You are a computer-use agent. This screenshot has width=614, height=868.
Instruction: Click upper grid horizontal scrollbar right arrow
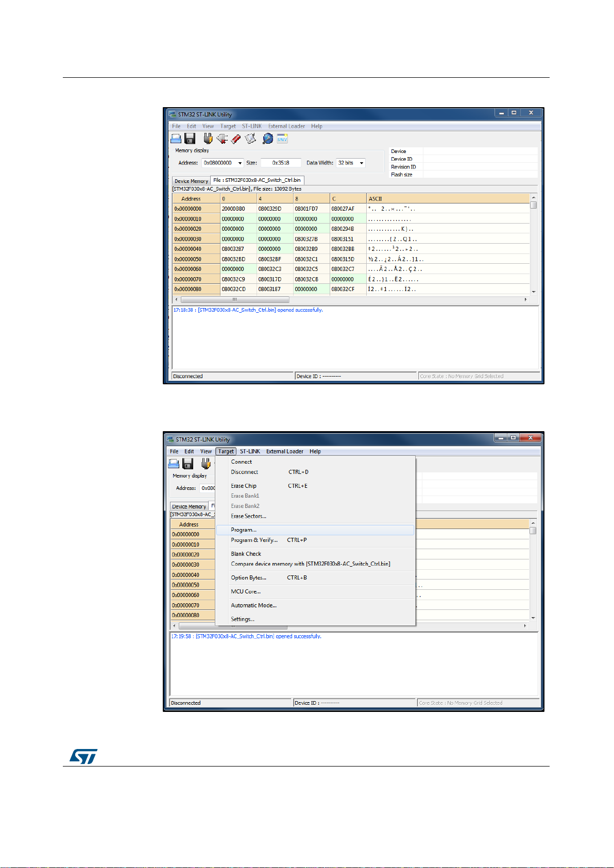(x=526, y=299)
